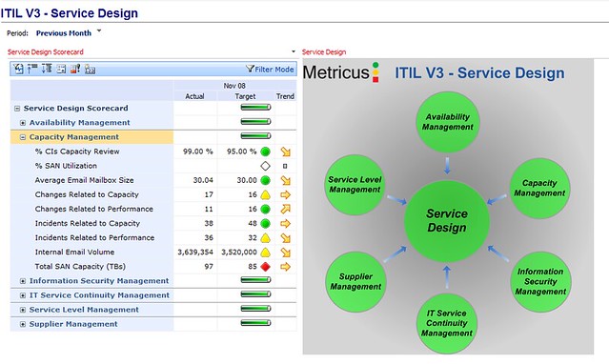Click the first scorecard toolbar refresh icon

[x=18, y=69]
